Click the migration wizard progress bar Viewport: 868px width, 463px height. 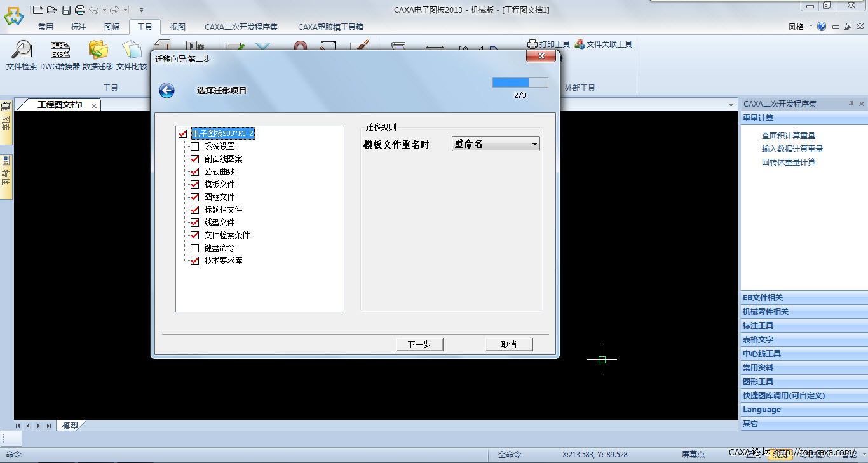coord(520,83)
